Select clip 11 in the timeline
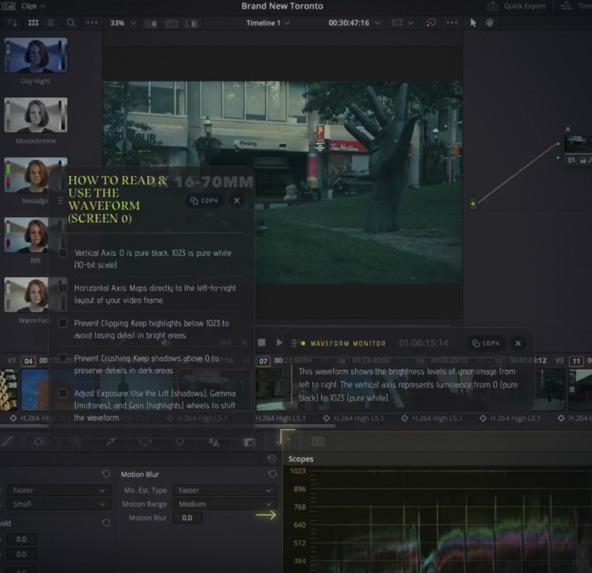This screenshot has width=592, height=573. coord(580,389)
